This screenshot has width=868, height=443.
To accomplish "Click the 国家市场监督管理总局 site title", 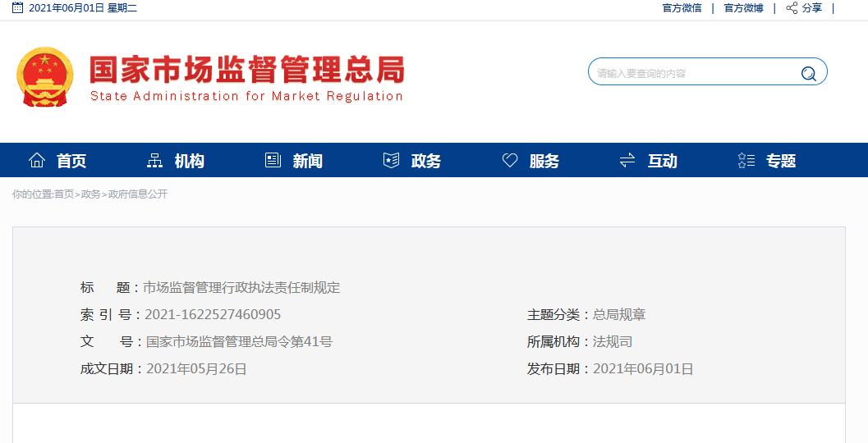I will [247, 69].
